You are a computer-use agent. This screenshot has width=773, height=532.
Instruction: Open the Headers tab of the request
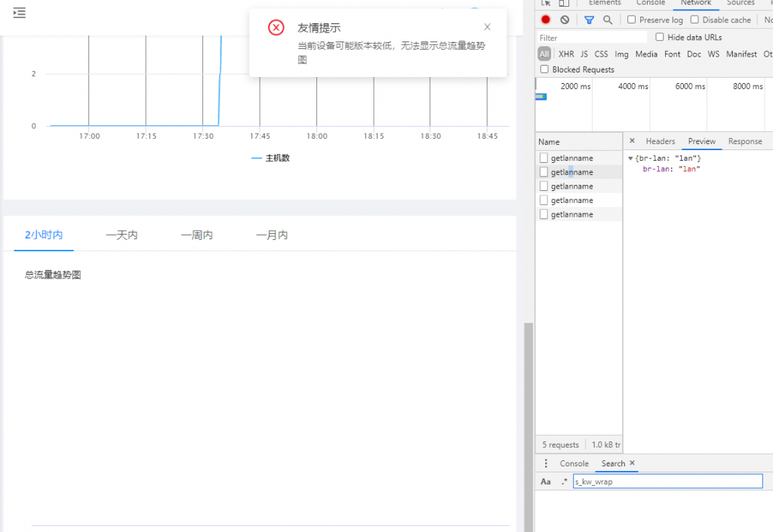660,141
